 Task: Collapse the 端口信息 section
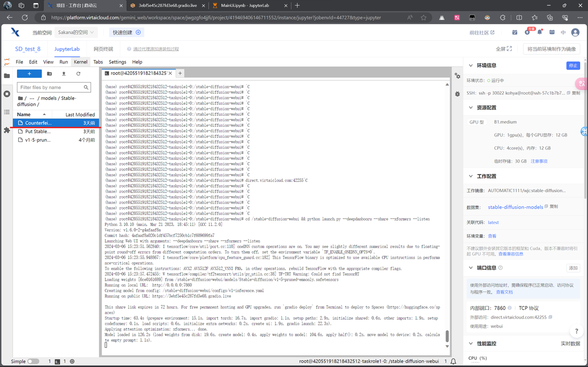pyautogui.click(x=471, y=268)
